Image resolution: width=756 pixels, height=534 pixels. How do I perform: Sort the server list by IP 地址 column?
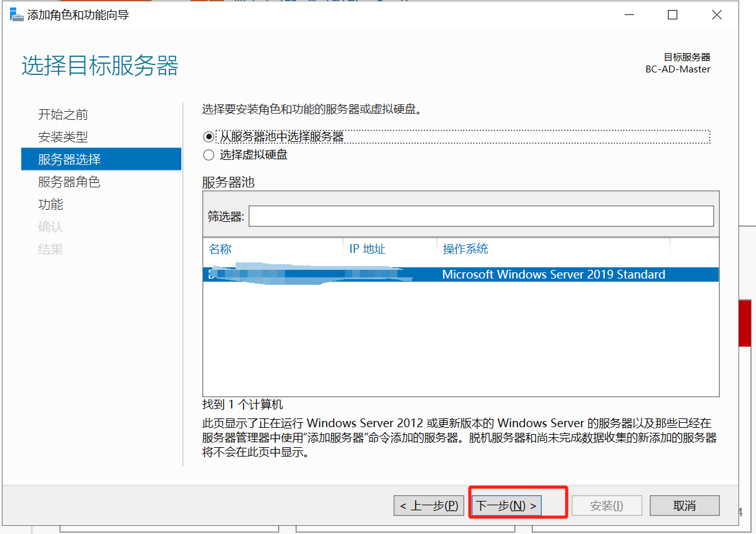367,249
